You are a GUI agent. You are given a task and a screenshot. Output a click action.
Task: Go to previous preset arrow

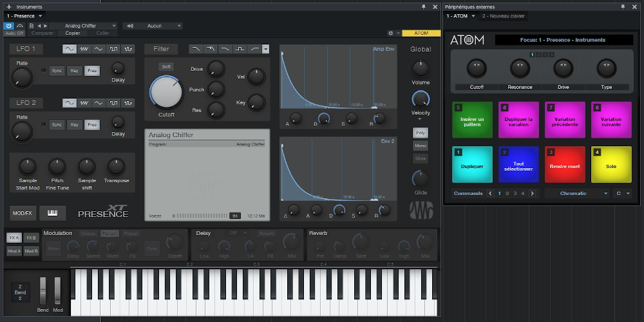pyautogui.click(x=39, y=26)
